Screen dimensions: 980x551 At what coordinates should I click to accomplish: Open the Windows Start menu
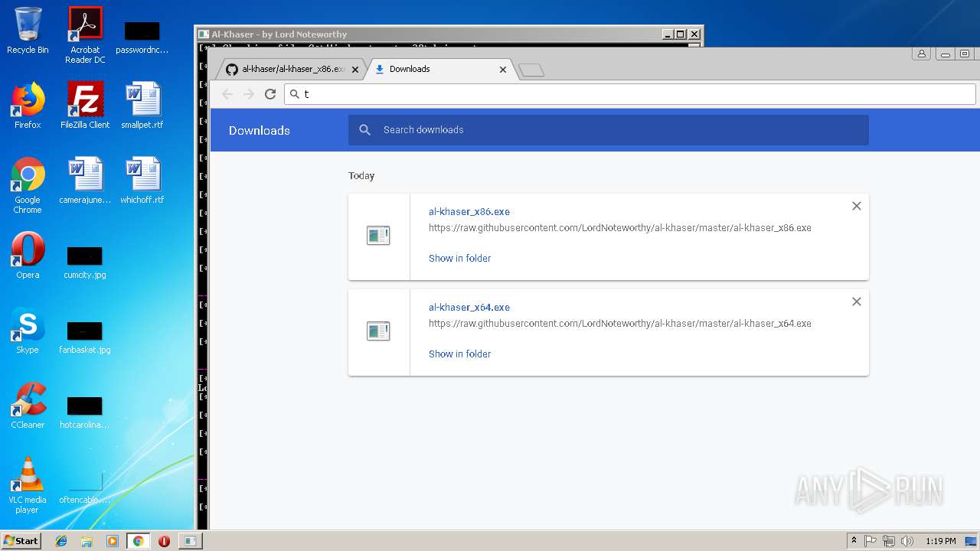(x=21, y=541)
